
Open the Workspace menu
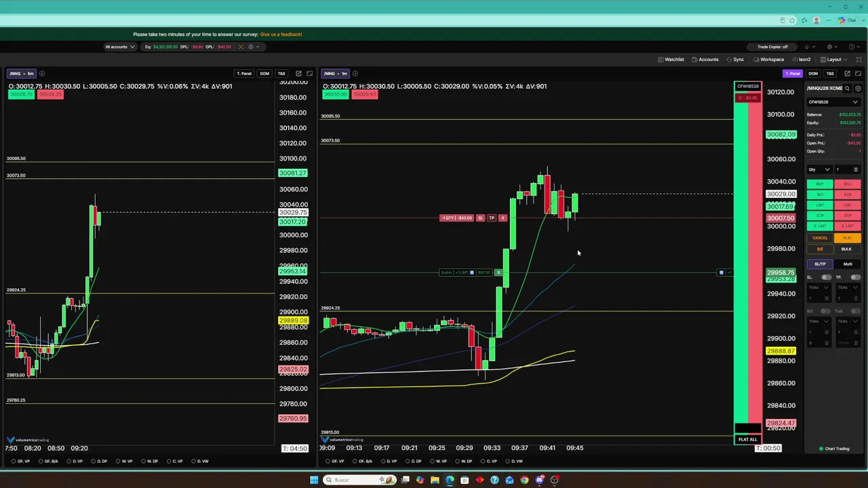click(x=768, y=60)
